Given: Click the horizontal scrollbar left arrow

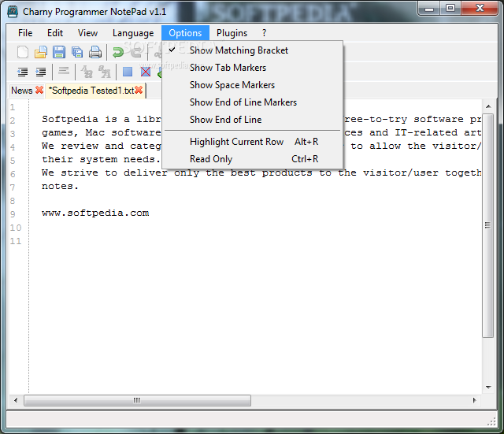Looking at the screenshot, I should (x=16, y=401).
